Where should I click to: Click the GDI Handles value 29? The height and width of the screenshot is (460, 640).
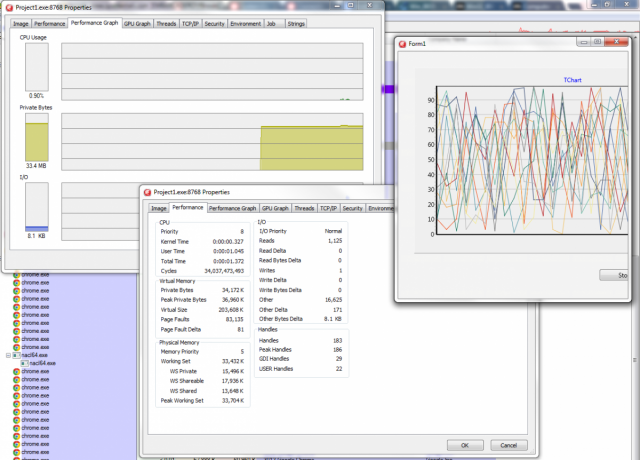coord(339,359)
